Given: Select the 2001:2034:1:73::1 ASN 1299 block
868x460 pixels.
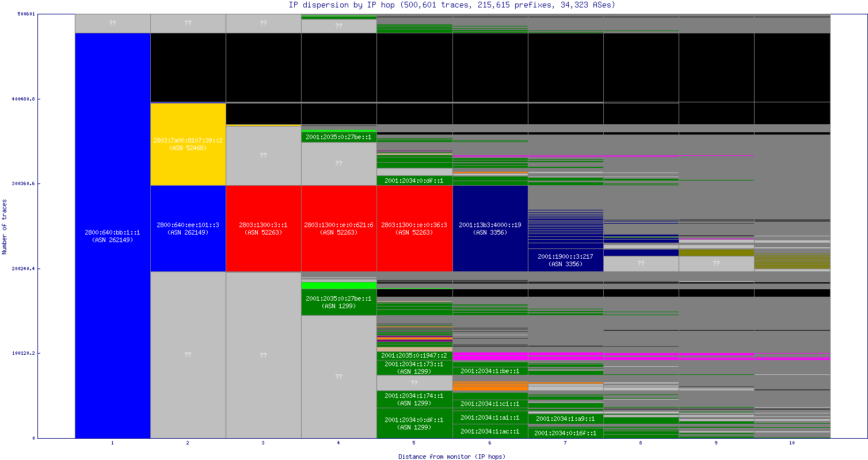Looking at the screenshot, I should pos(414,367).
